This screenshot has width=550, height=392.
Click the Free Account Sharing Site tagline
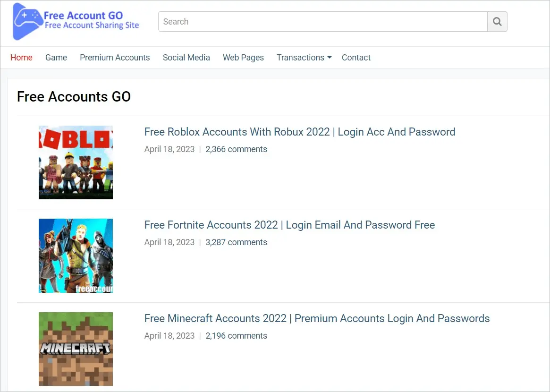point(92,26)
